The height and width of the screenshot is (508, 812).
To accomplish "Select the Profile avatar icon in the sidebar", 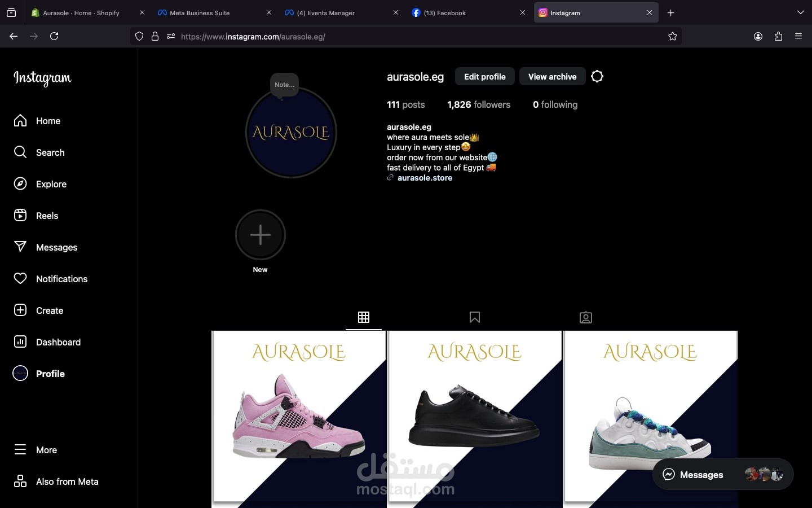I will click(x=20, y=374).
